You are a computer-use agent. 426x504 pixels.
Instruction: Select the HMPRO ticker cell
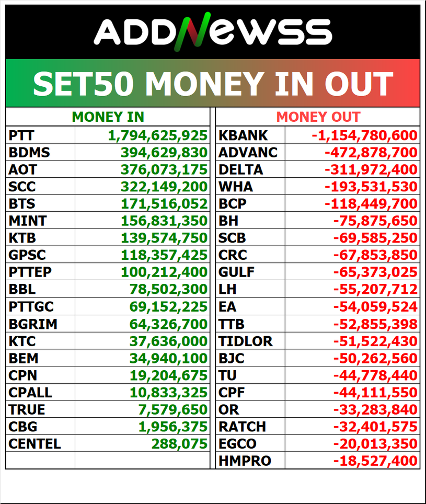[x=245, y=461]
